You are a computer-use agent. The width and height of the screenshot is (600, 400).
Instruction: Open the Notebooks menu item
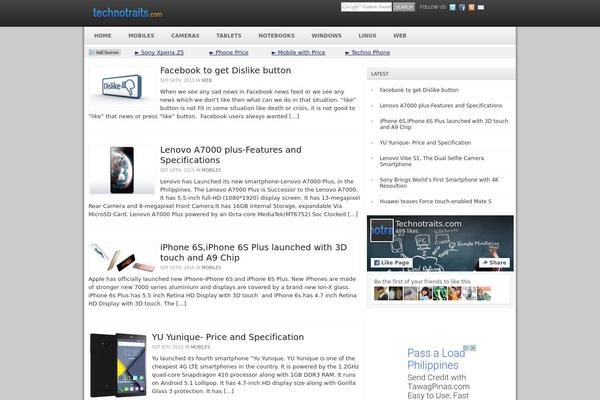(x=276, y=36)
